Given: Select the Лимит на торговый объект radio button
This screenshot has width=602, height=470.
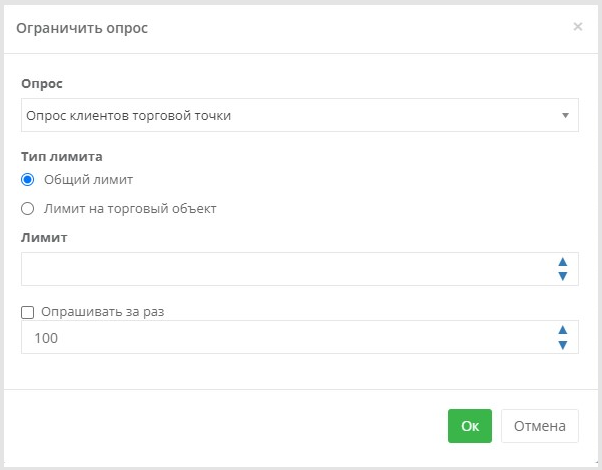Looking at the screenshot, I should pyautogui.click(x=28, y=209).
